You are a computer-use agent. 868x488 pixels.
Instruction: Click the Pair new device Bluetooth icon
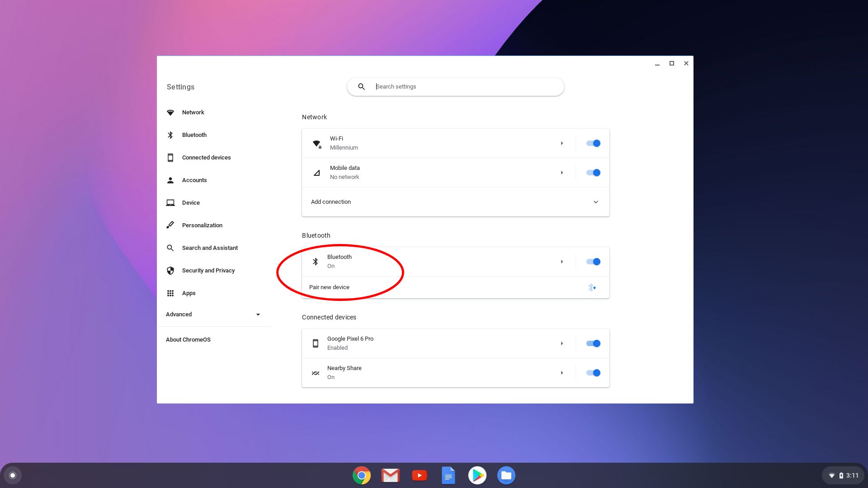click(592, 287)
